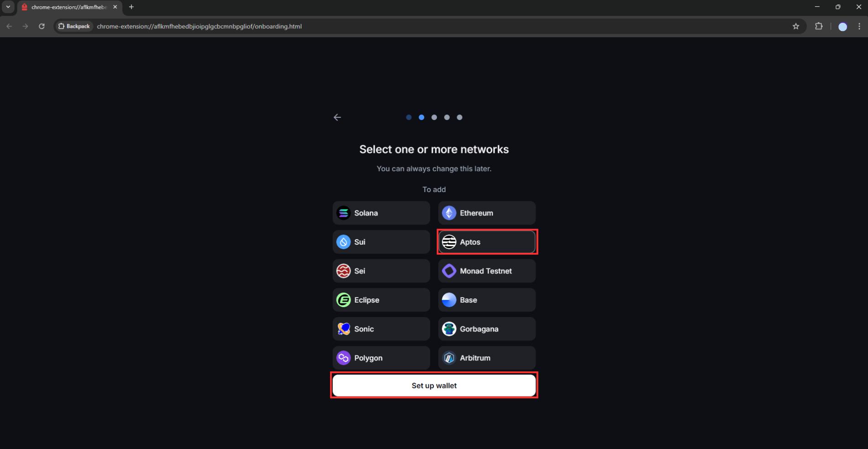Click the Set up wallet button

pyautogui.click(x=434, y=386)
